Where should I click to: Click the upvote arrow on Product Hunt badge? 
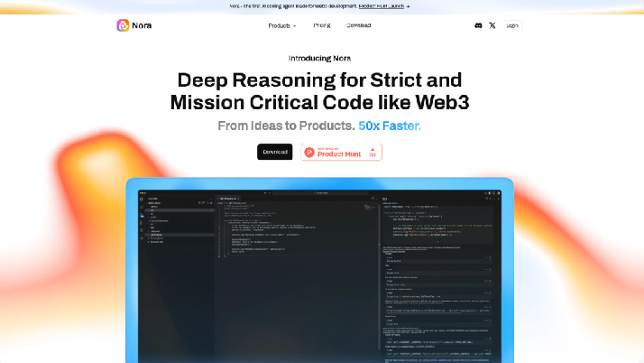tap(372, 149)
